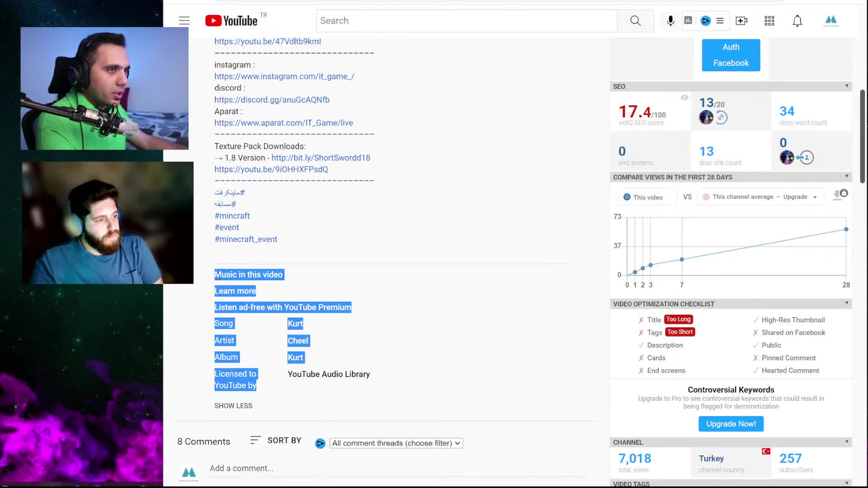Viewport: 868px width, 488px height.
Task: Click the SORT BY label
Action: tap(284, 441)
